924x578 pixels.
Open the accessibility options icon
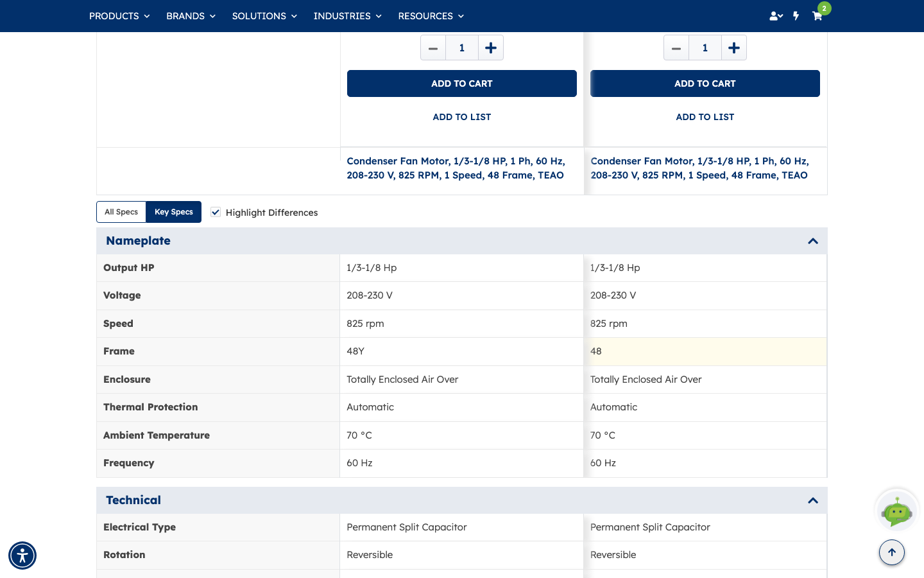pos(22,556)
